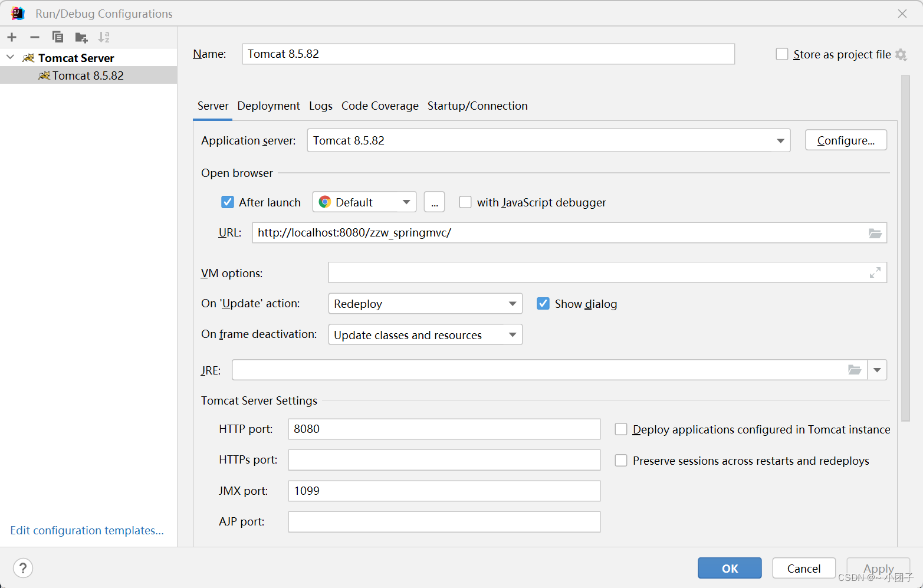Copy the selected configuration

pyautogui.click(x=58, y=37)
